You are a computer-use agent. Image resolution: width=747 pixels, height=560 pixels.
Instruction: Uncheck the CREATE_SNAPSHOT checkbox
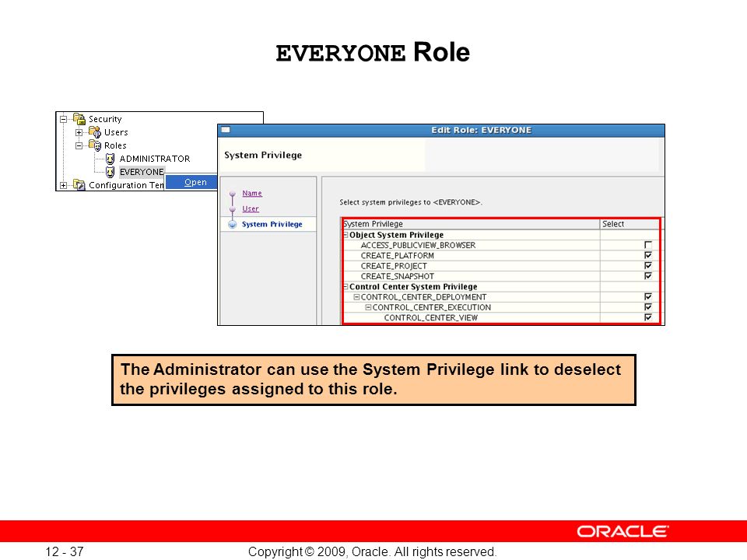[648, 276]
